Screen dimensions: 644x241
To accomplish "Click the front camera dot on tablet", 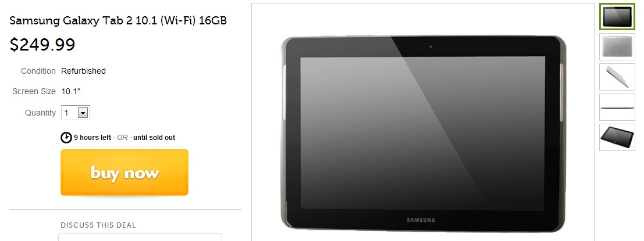I will [x=430, y=46].
